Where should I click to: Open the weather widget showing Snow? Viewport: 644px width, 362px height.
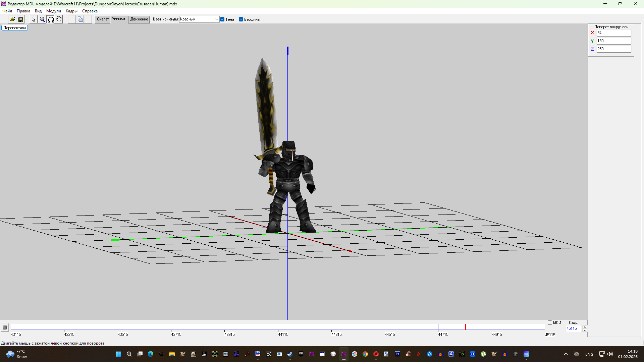click(x=17, y=354)
